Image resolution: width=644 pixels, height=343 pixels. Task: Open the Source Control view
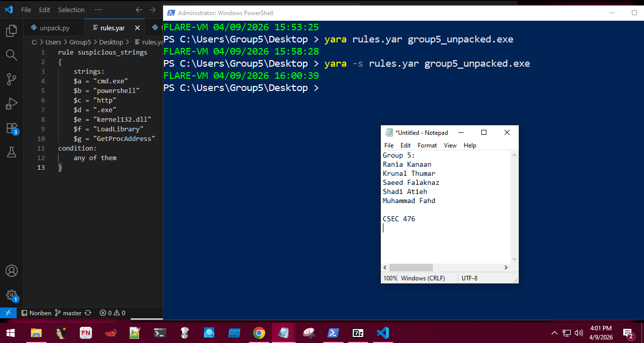point(11,79)
